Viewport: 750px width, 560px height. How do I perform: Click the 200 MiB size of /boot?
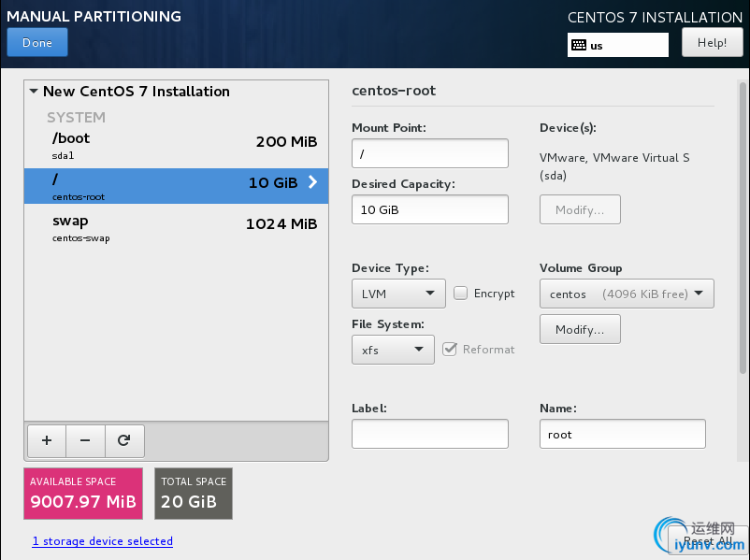point(286,141)
